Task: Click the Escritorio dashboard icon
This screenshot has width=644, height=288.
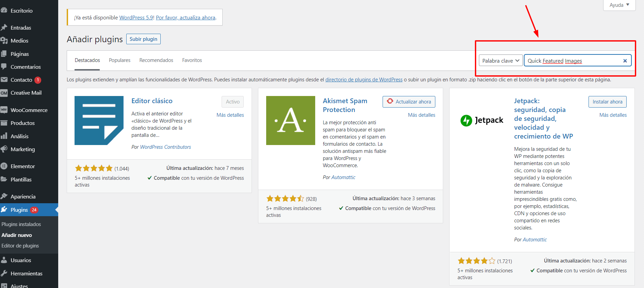Action: point(4,11)
